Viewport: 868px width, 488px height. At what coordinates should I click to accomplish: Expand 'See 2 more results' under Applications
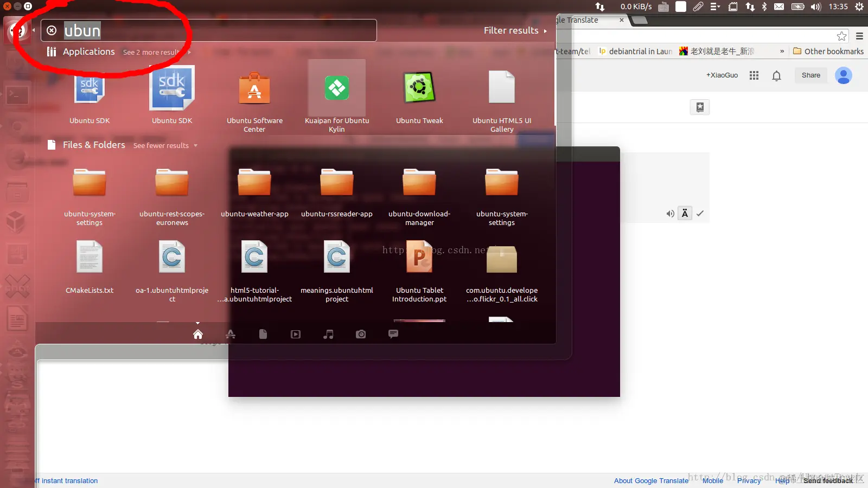tap(156, 52)
